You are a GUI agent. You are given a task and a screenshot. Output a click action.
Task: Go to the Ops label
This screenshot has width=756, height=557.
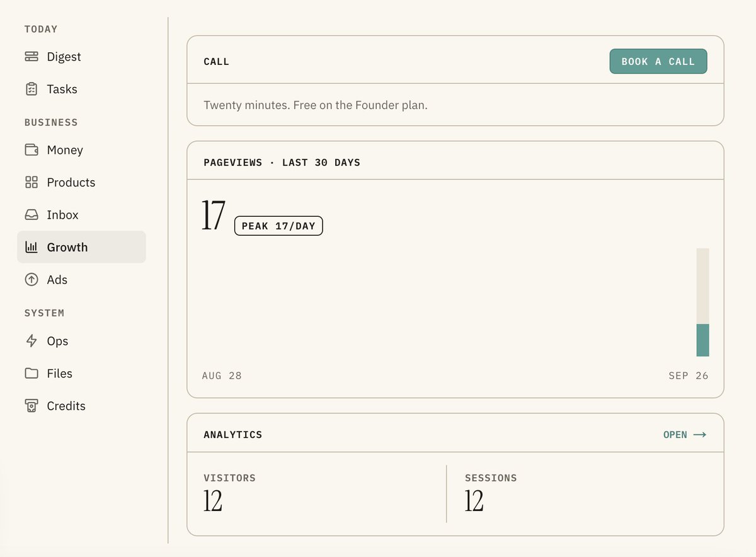tap(57, 341)
